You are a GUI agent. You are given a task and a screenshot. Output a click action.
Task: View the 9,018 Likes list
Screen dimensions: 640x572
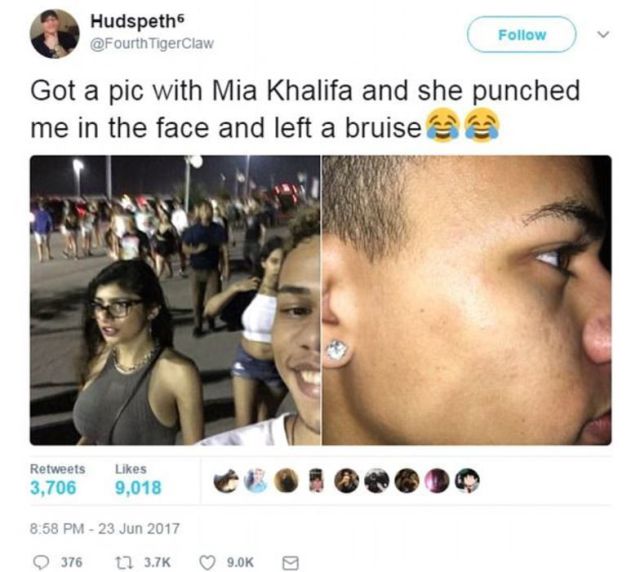[x=138, y=479]
